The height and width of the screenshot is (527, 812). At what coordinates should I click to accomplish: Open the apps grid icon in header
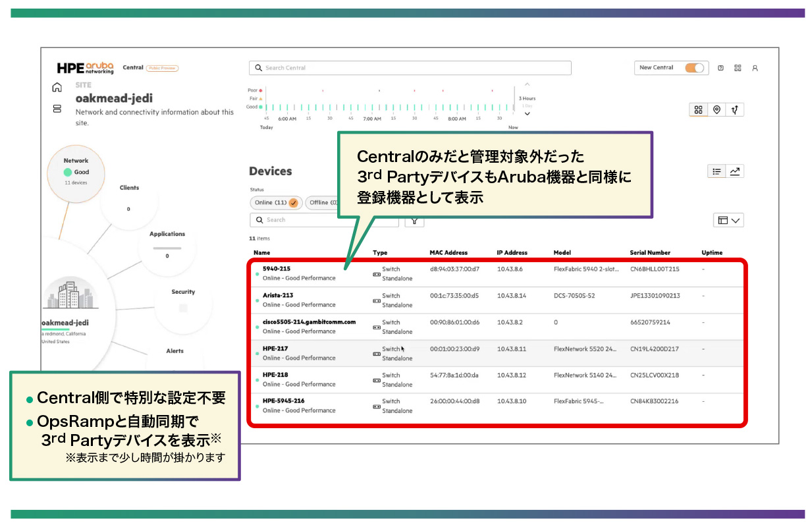click(738, 68)
